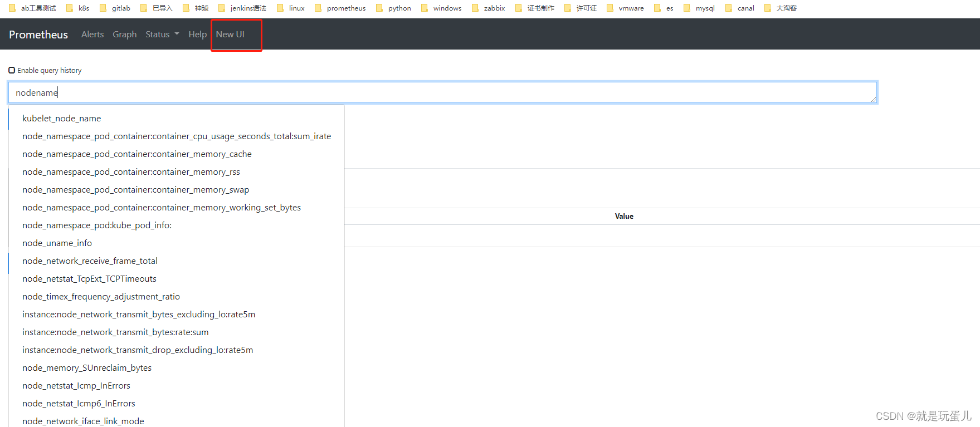The width and height of the screenshot is (980, 427).
Task: Click the Value column header
Action: 624,216
